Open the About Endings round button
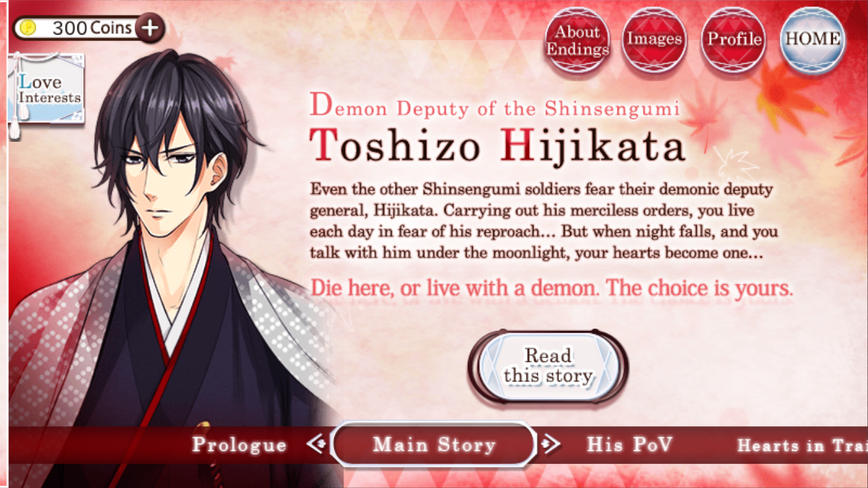This screenshot has height=488, width=868. 577,40
